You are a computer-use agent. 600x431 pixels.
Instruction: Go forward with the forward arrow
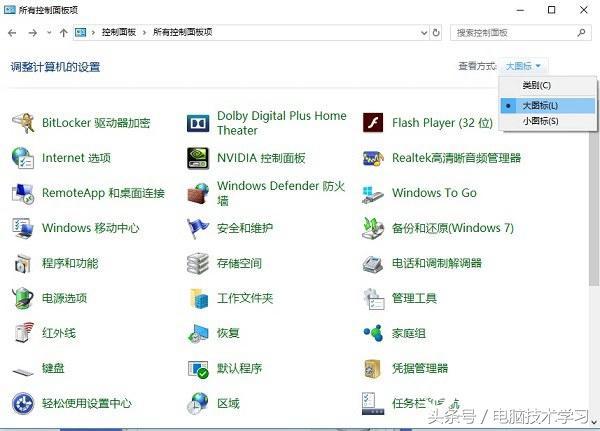[x=33, y=33]
